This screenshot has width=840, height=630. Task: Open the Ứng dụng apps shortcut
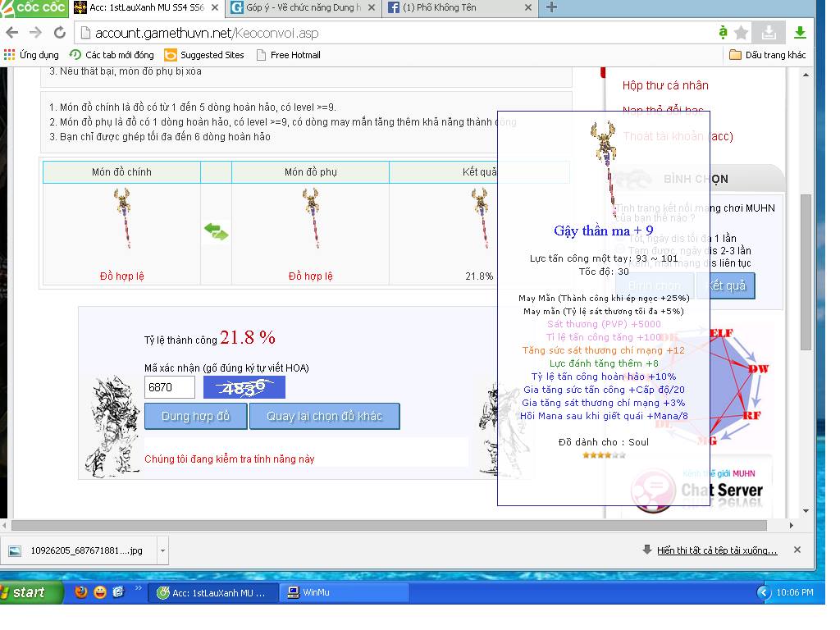coord(31,55)
